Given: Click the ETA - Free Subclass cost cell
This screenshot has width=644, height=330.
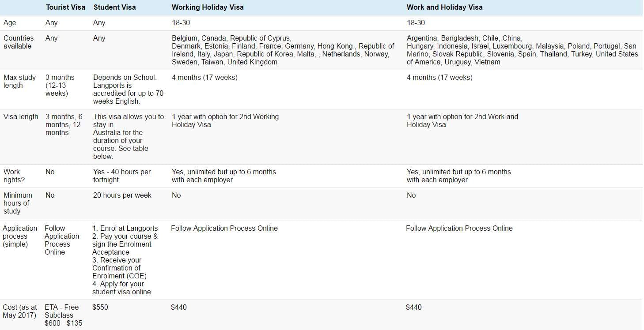Looking at the screenshot, I should [63, 315].
